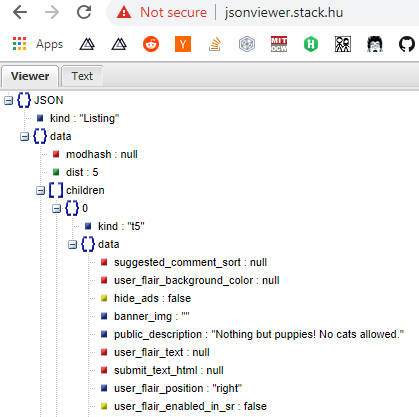Select the modhash : null row
Screen dimensions: 419x417
click(102, 154)
